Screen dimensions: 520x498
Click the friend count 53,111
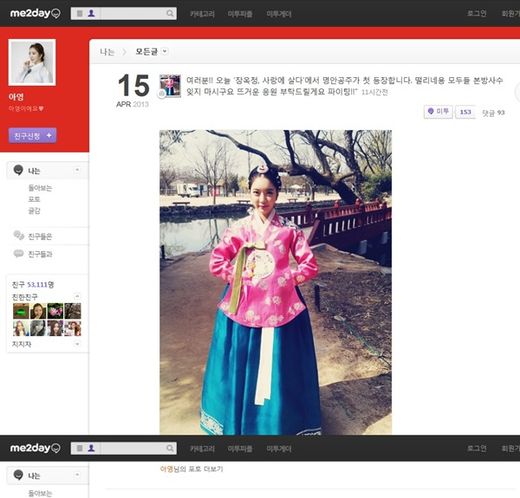click(37, 284)
